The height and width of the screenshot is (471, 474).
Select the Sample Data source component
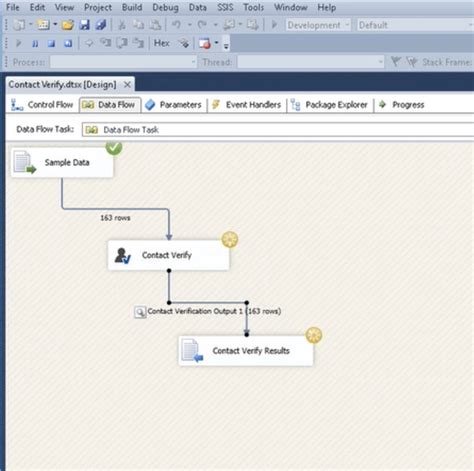click(62, 162)
